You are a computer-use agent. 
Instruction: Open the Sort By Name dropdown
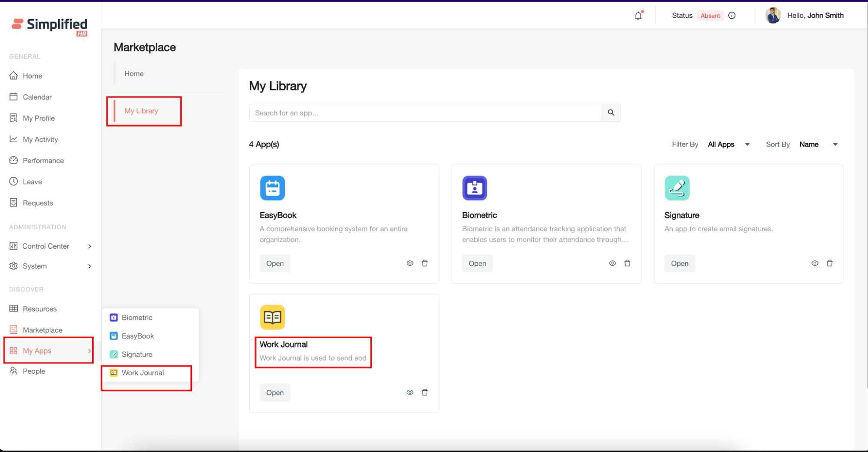tap(818, 145)
